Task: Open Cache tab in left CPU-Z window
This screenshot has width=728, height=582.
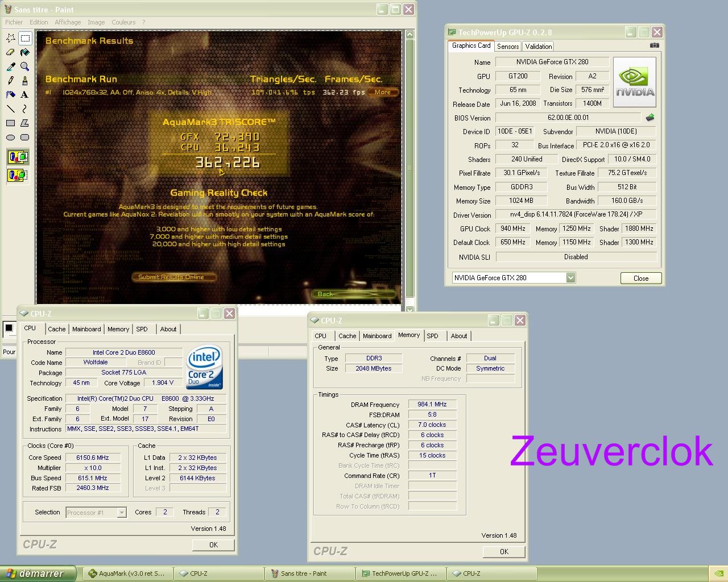Action: [56, 329]
